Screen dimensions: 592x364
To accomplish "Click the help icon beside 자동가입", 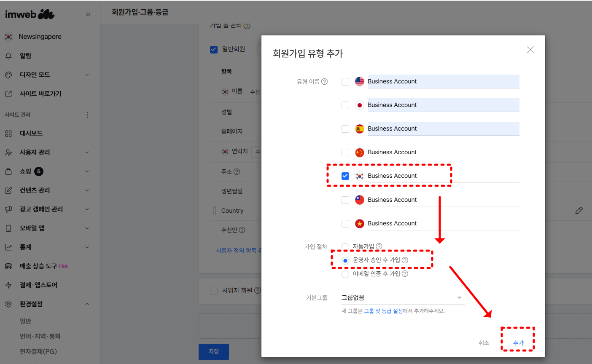I will pos(379,246).
